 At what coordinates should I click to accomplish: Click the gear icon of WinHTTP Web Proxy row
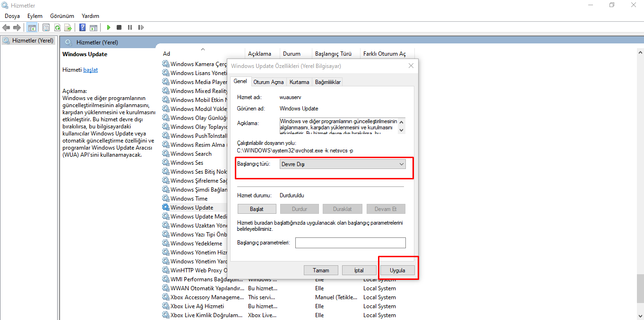tap(166, 270)
